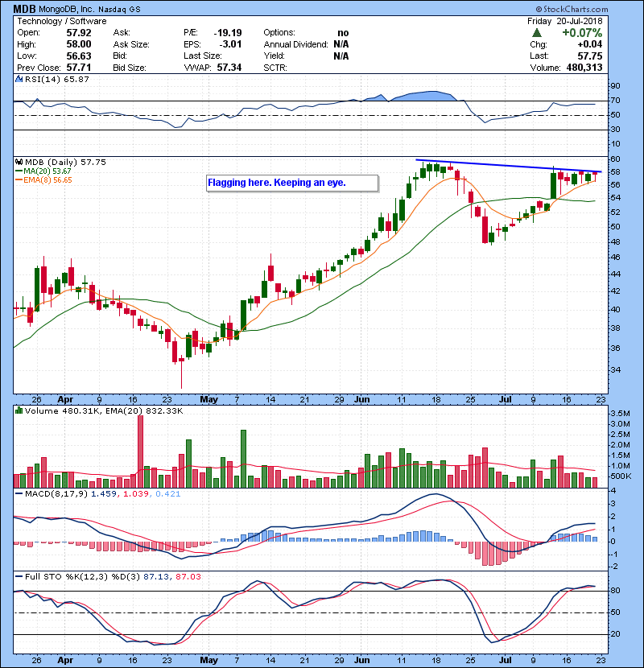This screenshot has height=668, width=644.
Task: Click the Last price 57.75 in header
Action: [590, 56]
